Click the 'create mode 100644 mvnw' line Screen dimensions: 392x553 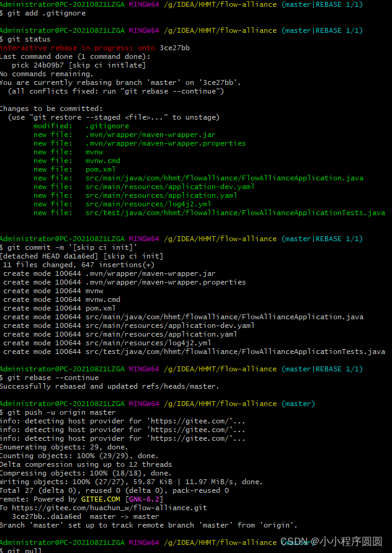(53, 291)
